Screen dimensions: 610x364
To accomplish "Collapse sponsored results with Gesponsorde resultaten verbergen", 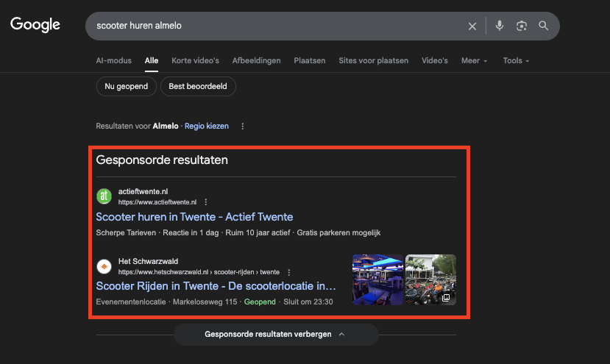I will (x=276, y=335).
